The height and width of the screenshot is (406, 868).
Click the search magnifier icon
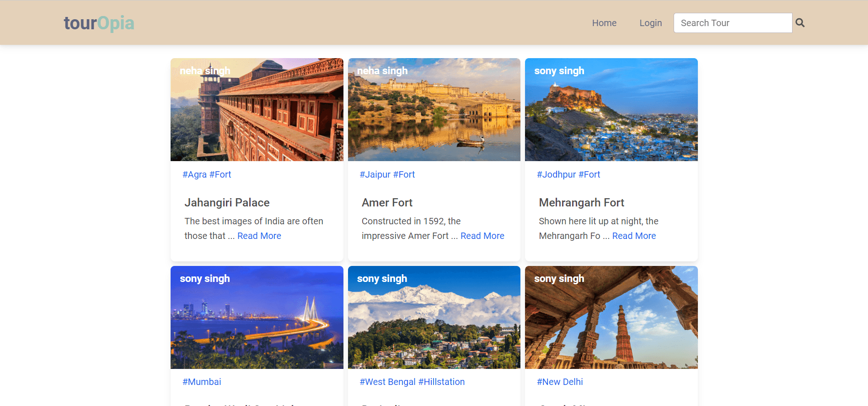coord(800,23)
